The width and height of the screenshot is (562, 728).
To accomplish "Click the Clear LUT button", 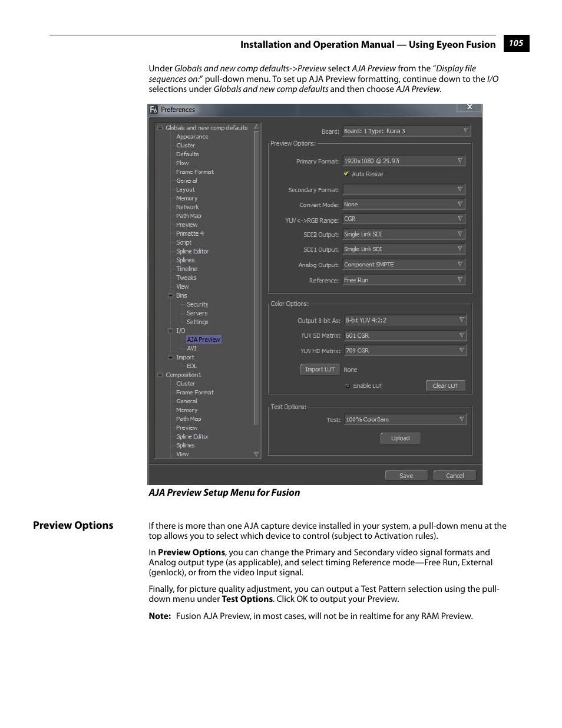I will coord(445,386).
